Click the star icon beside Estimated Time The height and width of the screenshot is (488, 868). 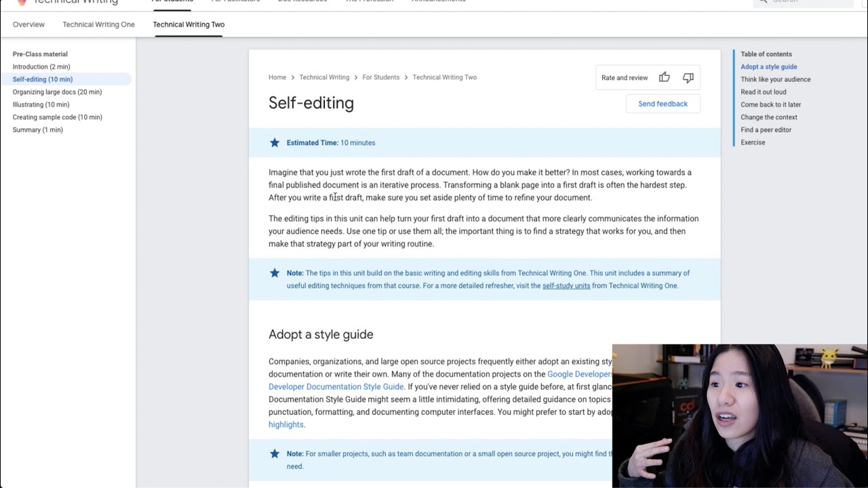[x=275, y=142]
